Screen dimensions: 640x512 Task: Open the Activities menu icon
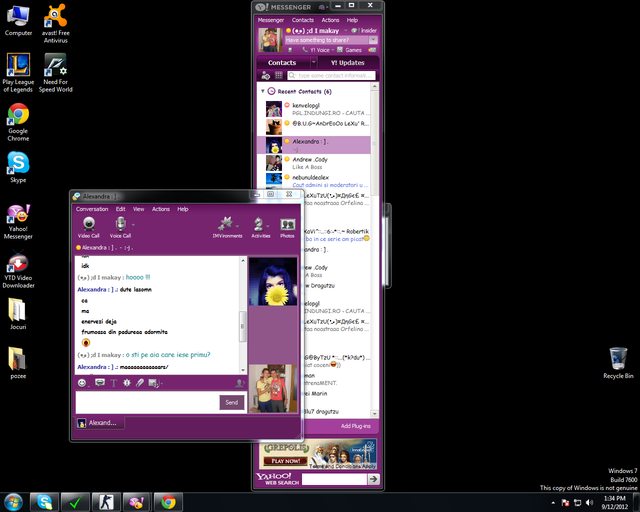260,228
